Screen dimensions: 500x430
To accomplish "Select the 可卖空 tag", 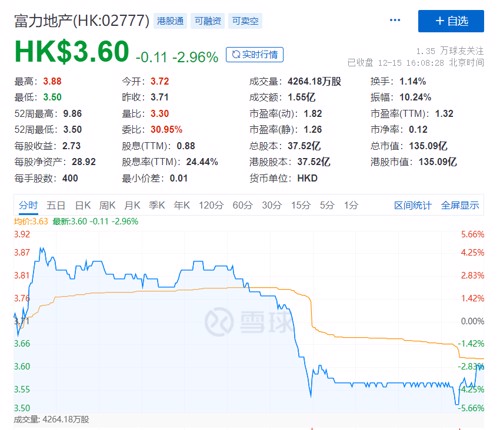I will click(x=245, y=21).
